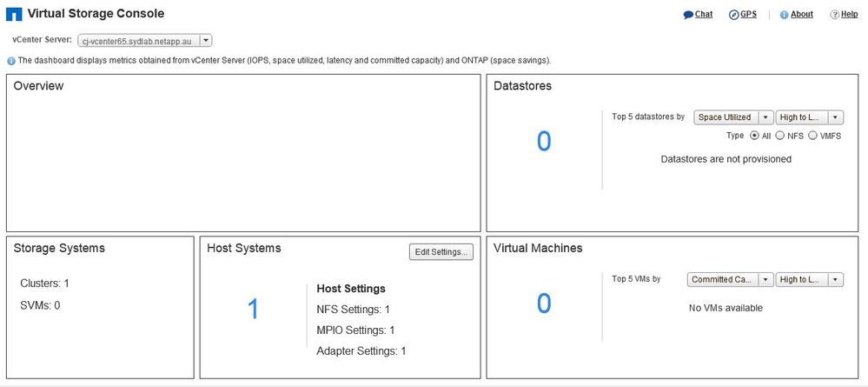Click the About info icon
Viewport: 868px width, 387px height.
(784, 15)
